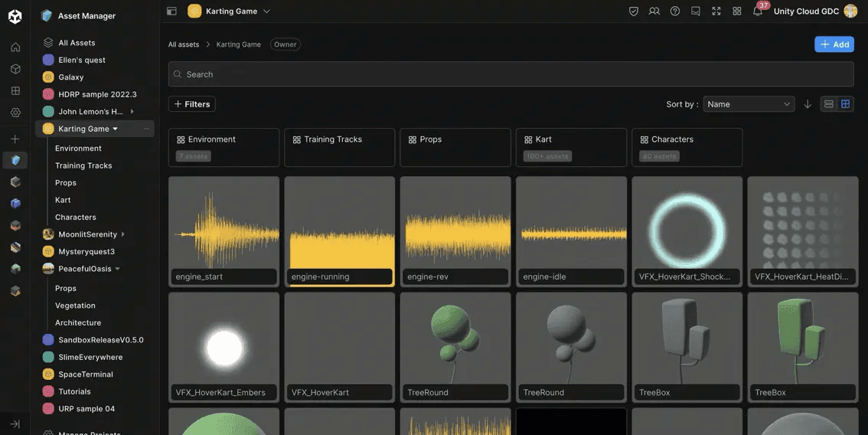Open the Training Tracks collection card
868x435 pixels.
(x=339, y=147)
